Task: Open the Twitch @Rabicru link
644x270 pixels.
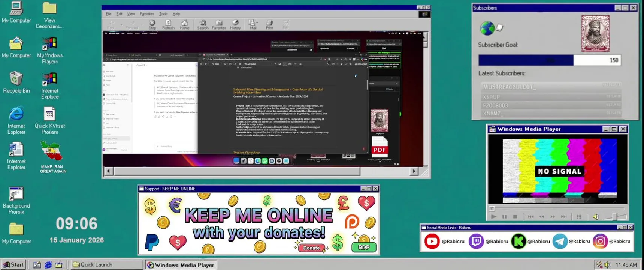Action: [x=489, y=241]
